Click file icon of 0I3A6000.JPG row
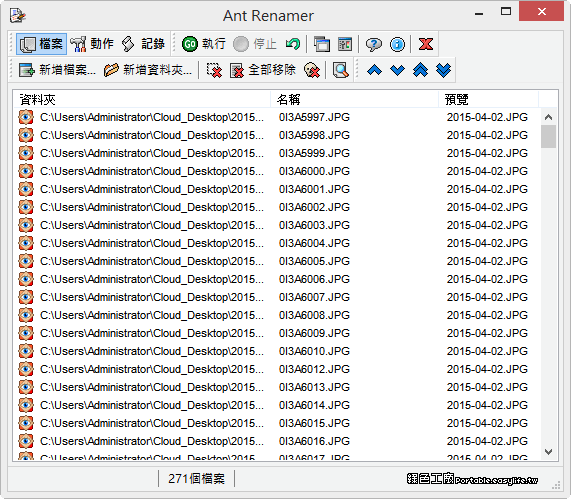Screen dimensions: 571x499 point(26,171)
